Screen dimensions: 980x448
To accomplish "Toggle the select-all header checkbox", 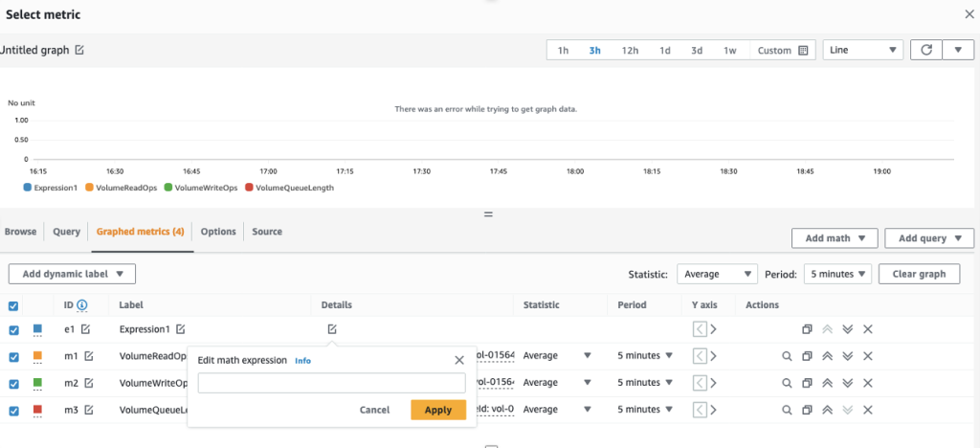I will (13, 306).
